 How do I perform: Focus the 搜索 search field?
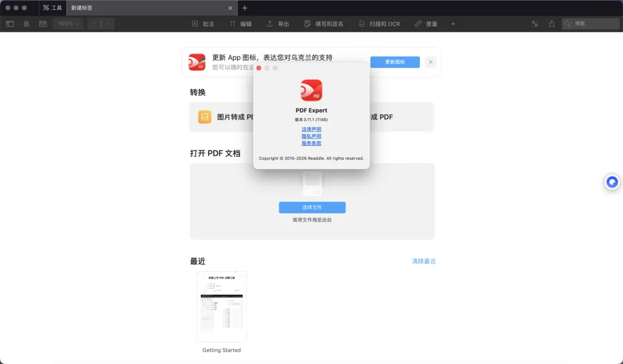[591, 24]
